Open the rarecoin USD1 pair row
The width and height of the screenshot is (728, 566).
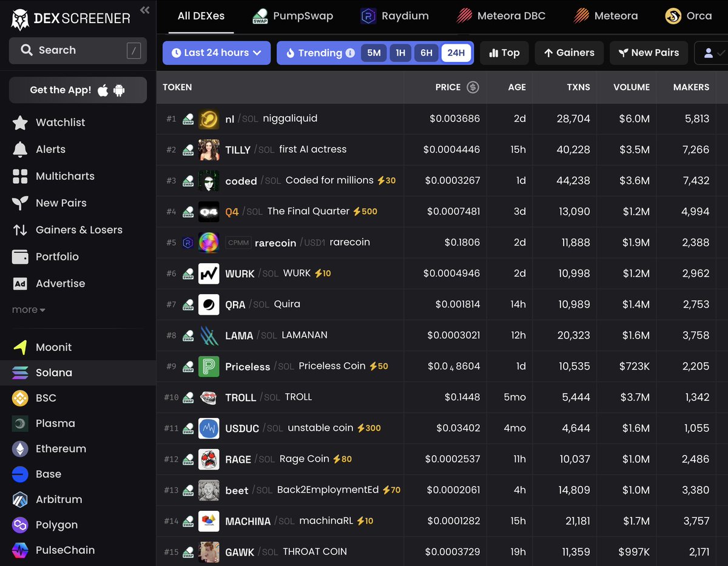pyautogui.click(x=442, y=243)
